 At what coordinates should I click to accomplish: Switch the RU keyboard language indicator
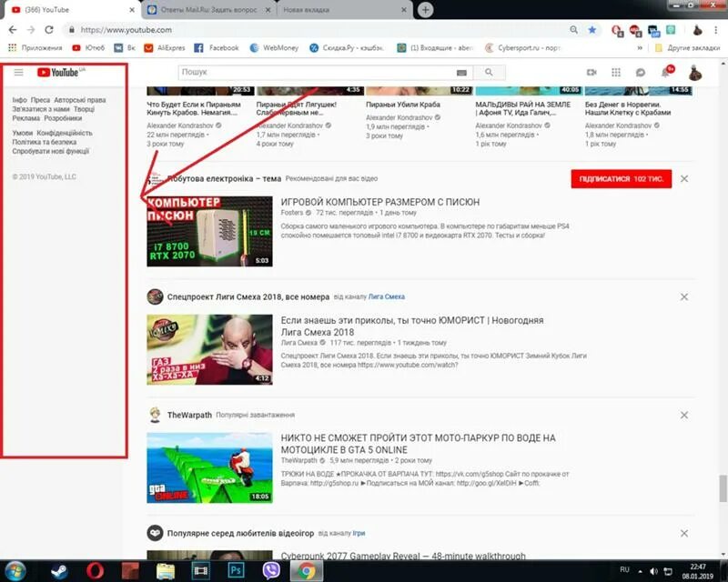point(624,569)
